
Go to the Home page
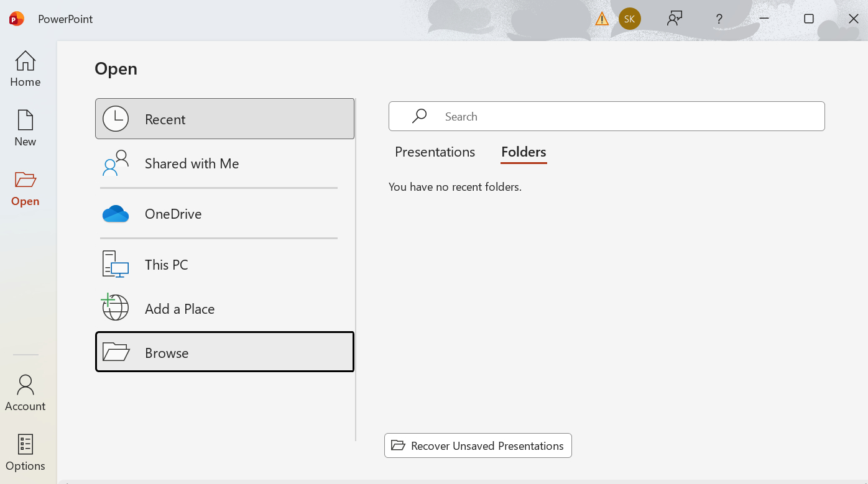pyautogui.click(x=25, y=69)
